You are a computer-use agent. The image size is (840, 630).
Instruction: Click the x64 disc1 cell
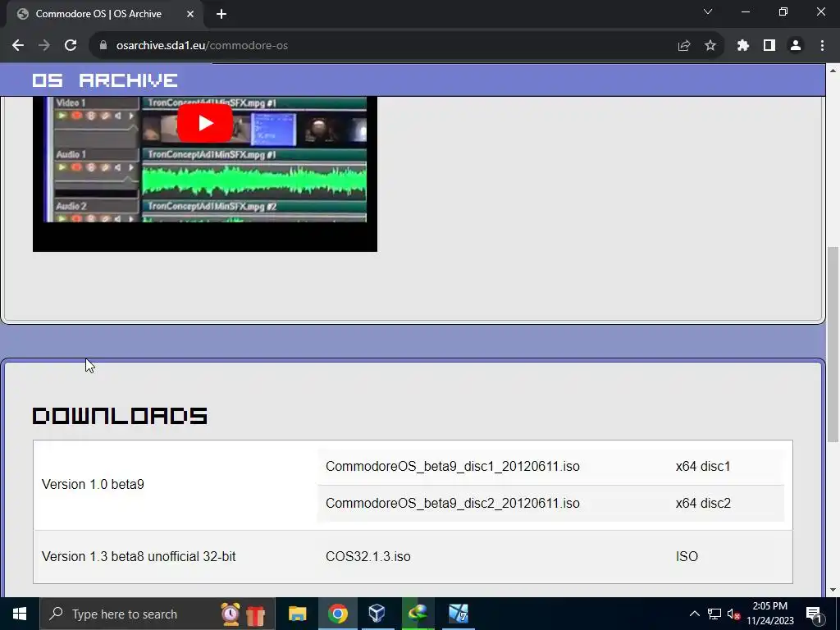[x=703, y=466]
